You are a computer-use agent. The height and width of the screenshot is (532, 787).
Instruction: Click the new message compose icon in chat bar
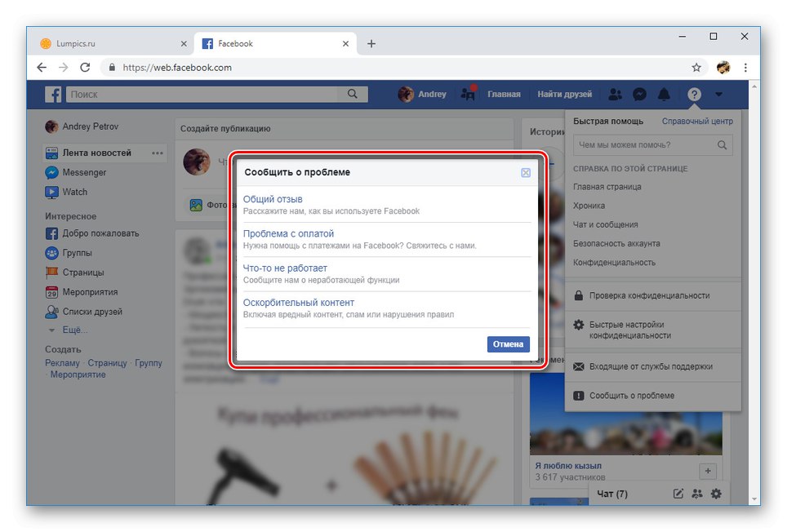(x=678, y=494)
